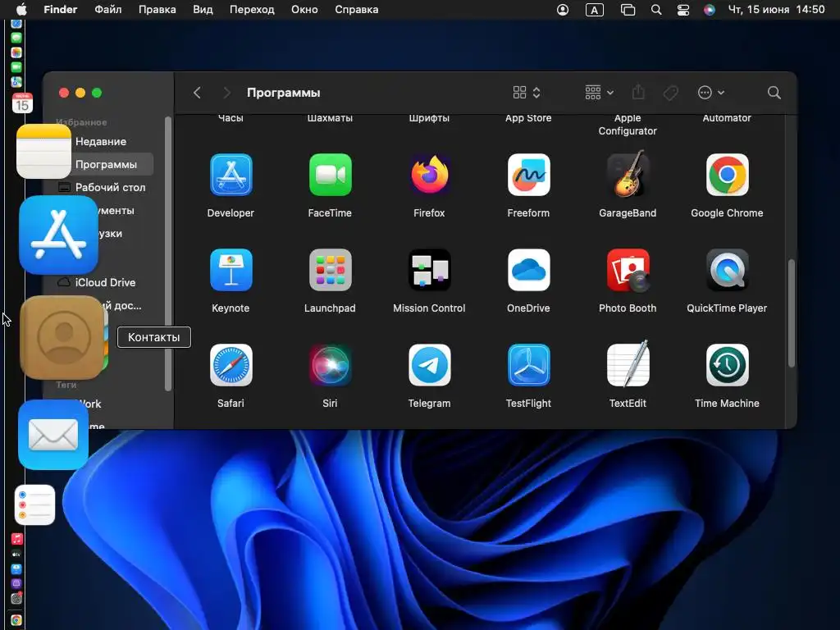Click the sidebar vertical scrollbar
The image size is (840, 630).
[x=167, y=253]
